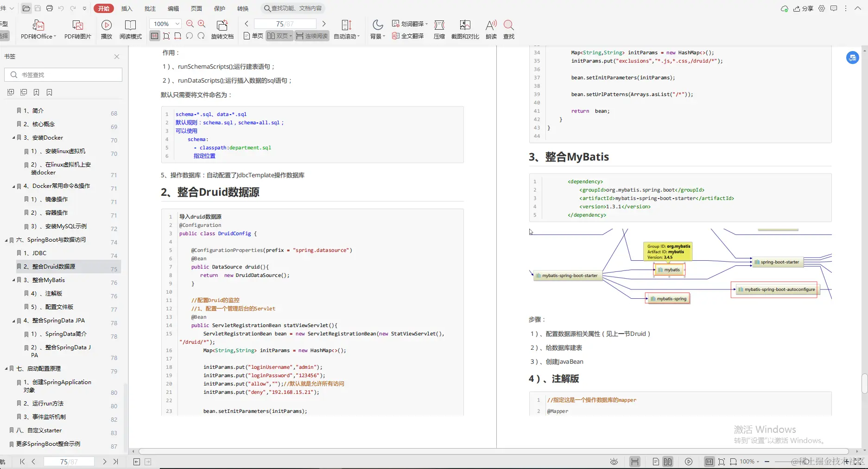Start read aloud (朗读)
This screenshot has width=868, height=469.
(491, 30)
